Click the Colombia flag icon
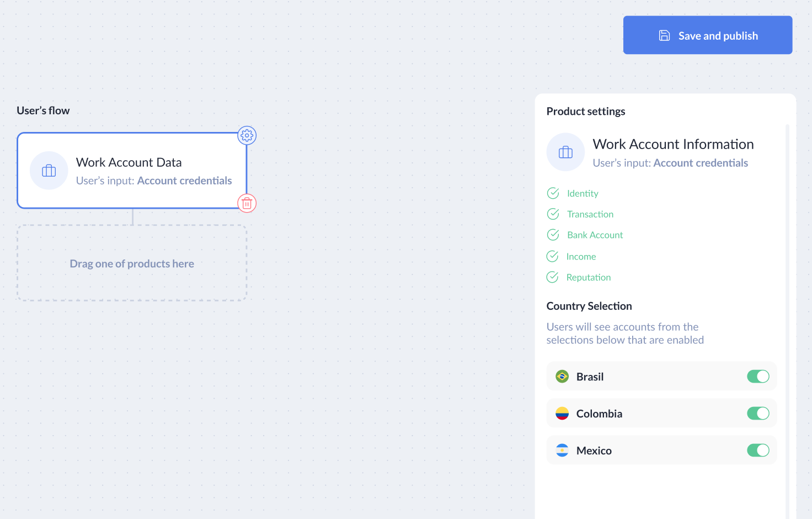812x519 pixels. coord(562,414)
